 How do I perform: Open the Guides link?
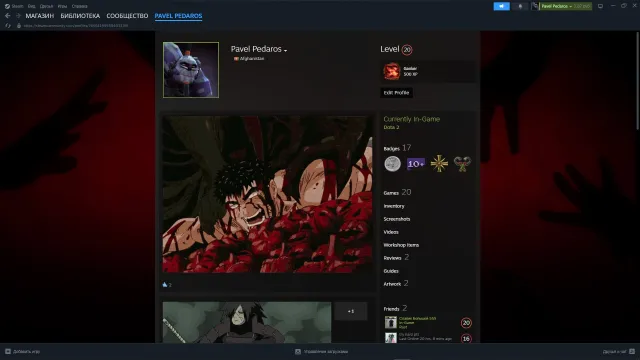click(x=391, y=271)
